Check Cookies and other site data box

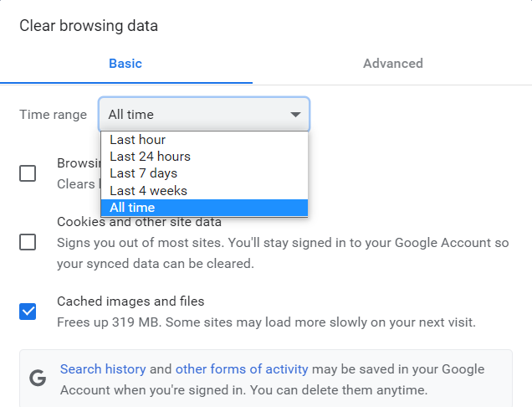point(28,242)
